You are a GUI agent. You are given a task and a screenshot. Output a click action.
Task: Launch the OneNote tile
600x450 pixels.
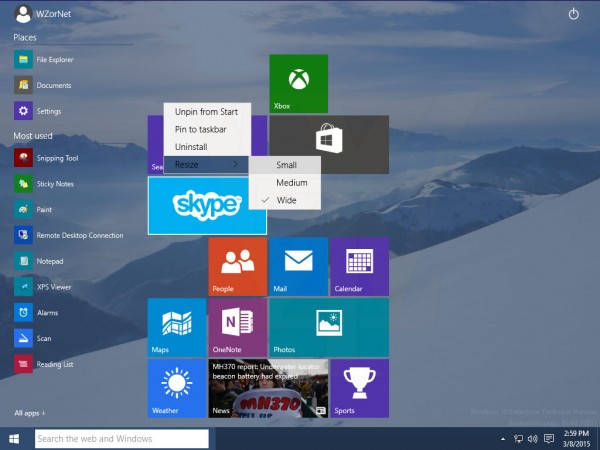(237, 326)
